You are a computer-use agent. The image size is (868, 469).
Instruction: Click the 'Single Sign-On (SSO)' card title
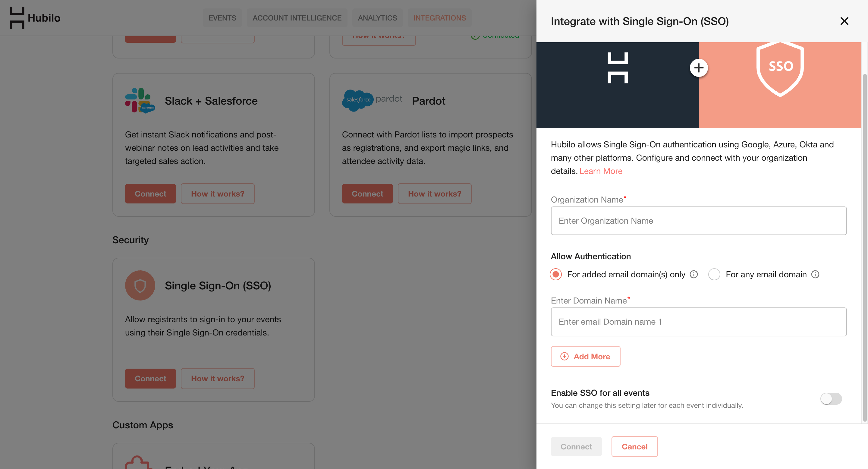(218, 285)
